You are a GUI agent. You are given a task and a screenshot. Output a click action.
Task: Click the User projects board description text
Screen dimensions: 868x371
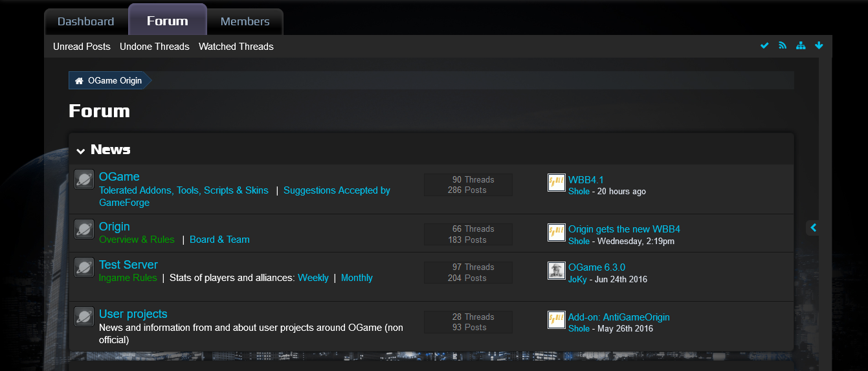pyautogui.click(x=251, y=333)
